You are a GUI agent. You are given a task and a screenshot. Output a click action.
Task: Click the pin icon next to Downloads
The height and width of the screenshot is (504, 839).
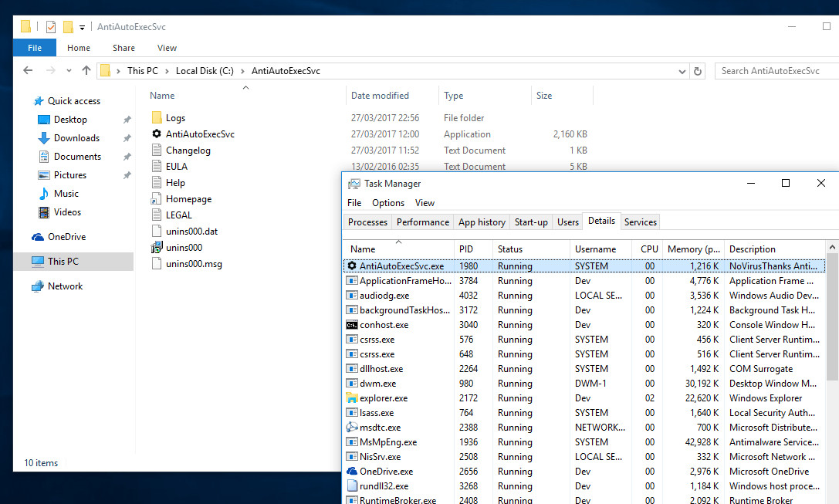pos(127,139)
